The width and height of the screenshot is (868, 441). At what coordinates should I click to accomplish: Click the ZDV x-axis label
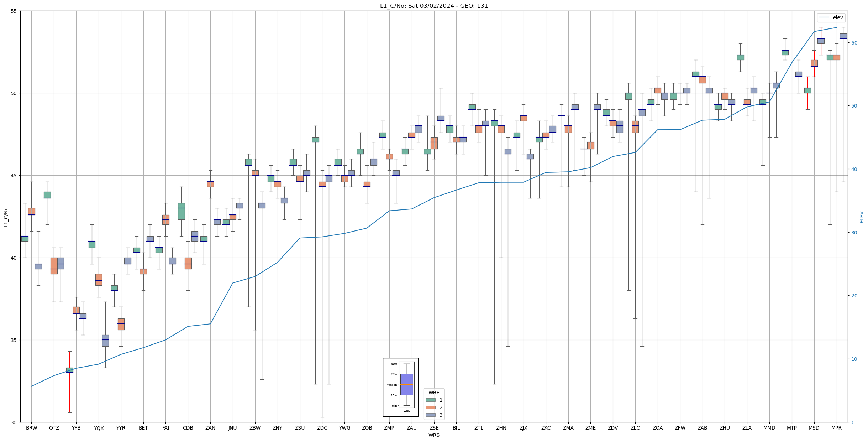tap(613, 428)
